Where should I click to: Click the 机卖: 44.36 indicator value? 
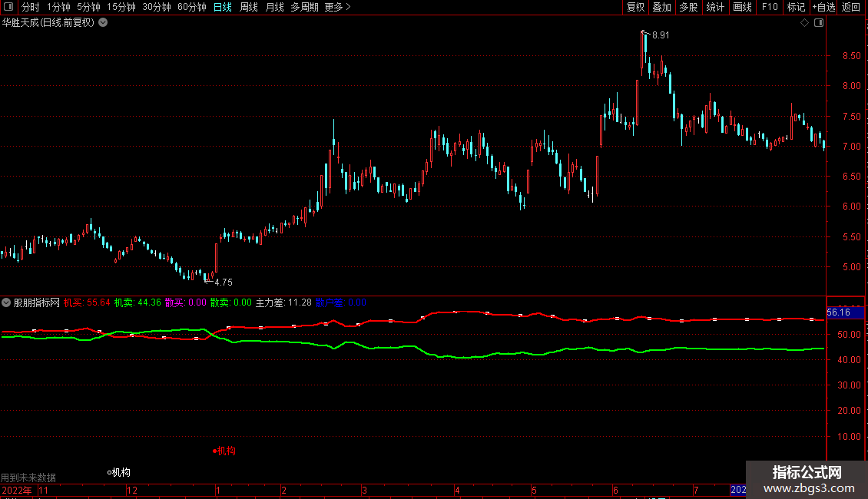point(137,302)
